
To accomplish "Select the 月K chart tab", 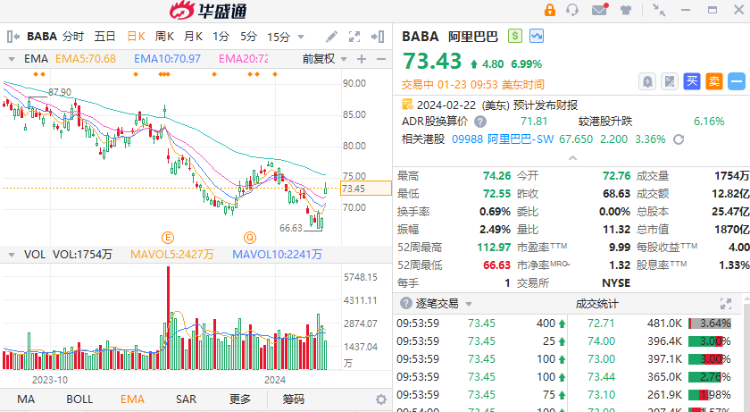I will click(x=193, y=36).
